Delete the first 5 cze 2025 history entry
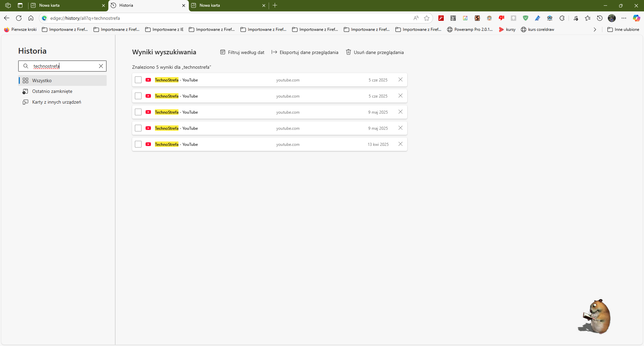644x346 pixels. coord(400,79)
